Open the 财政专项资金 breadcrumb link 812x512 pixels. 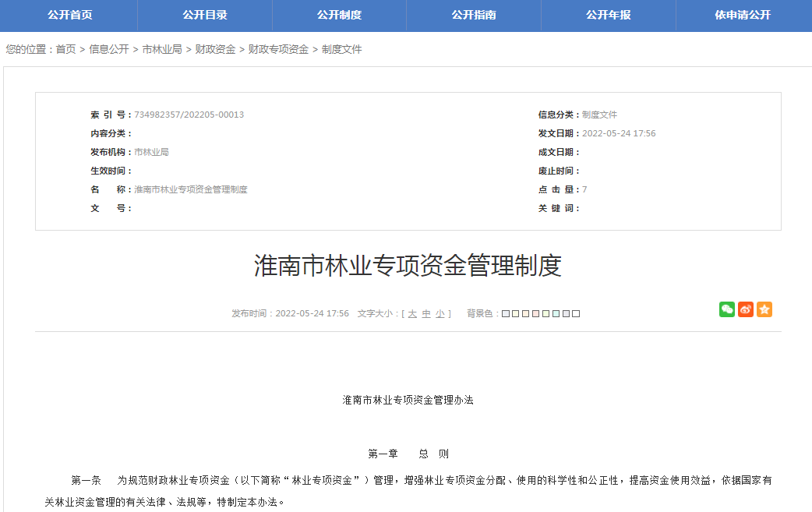(x=274, y=49)
